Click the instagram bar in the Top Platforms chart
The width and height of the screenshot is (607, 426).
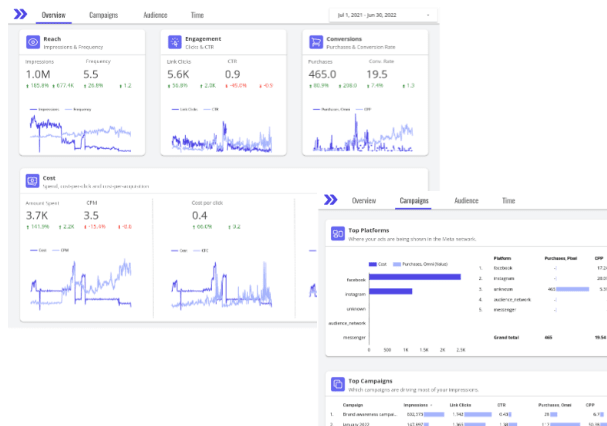tap(391, 291)
